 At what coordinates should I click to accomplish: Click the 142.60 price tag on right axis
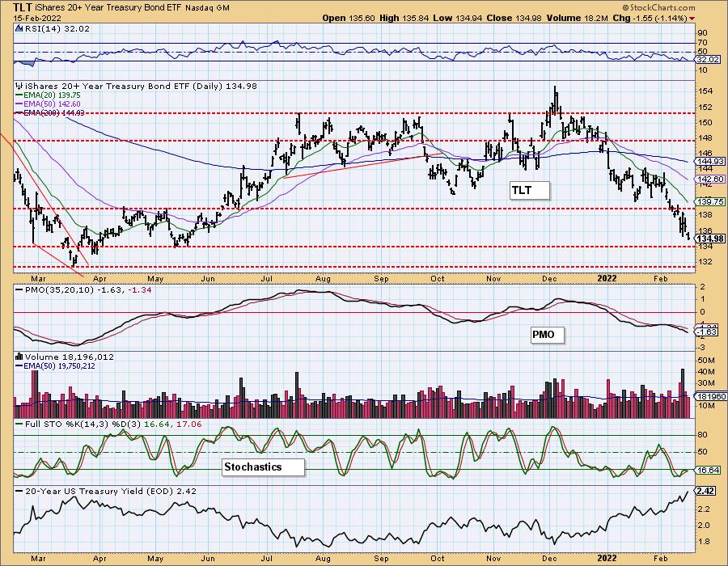click(710, 179)
